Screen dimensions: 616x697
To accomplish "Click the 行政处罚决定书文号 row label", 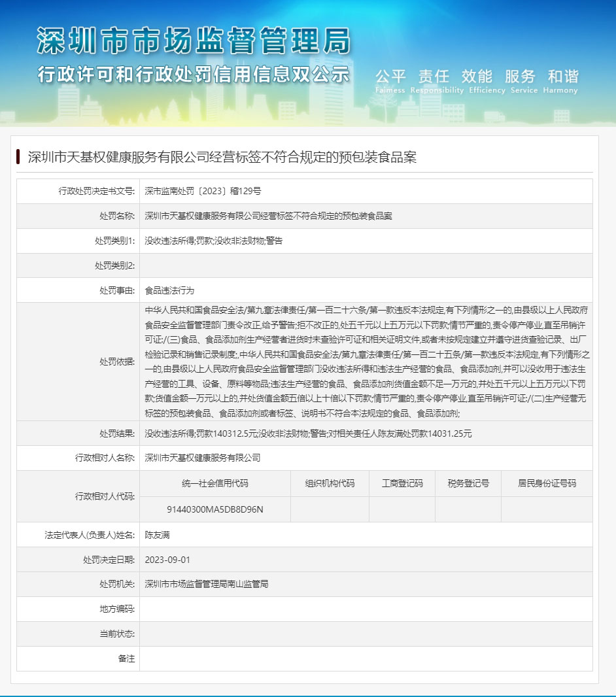I will pyautogui.click(x=96, y=191).
